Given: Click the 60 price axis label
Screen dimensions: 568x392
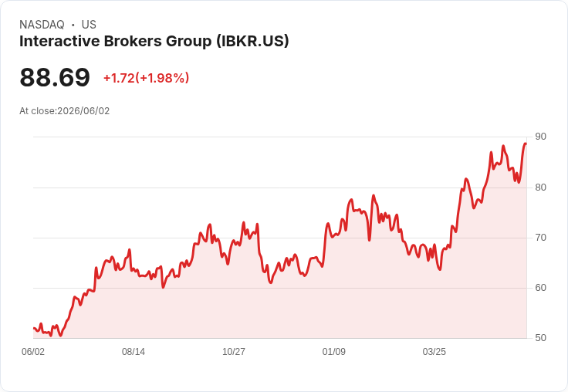Looking at the screenshot, I should pos(540,288).
